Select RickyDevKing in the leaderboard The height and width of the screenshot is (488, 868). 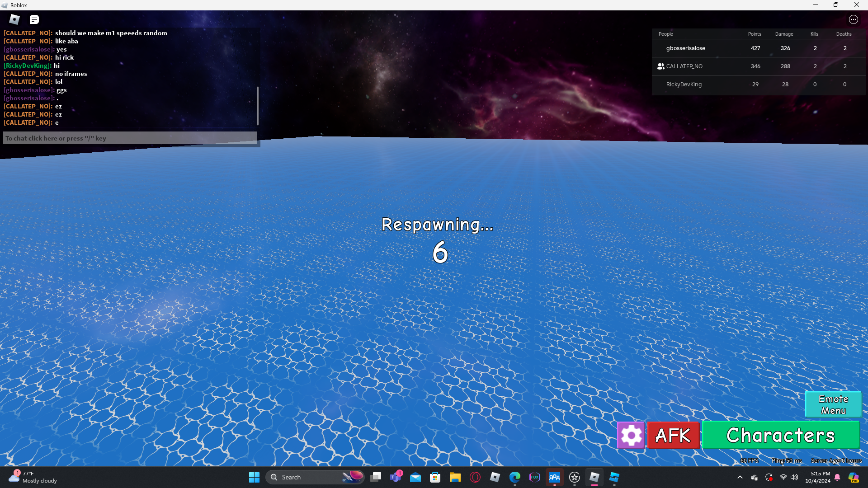click(684, 84)
